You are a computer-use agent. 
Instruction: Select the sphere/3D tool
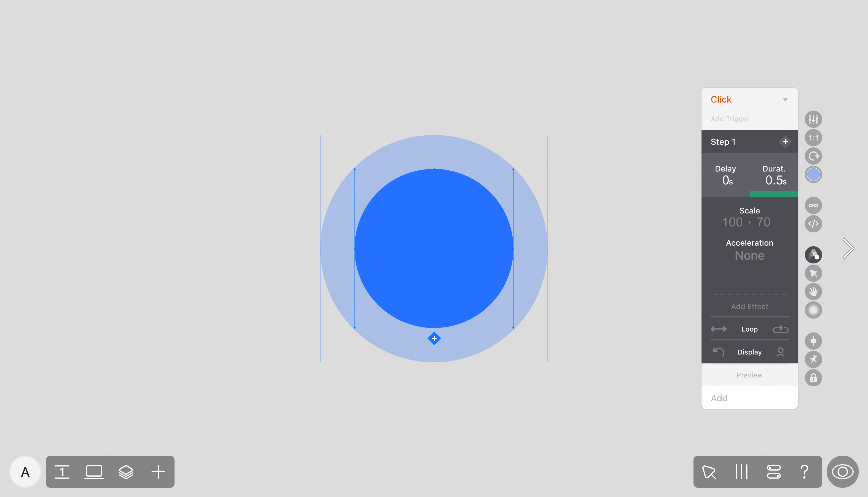pyautogui.click(x=813, y=310)
